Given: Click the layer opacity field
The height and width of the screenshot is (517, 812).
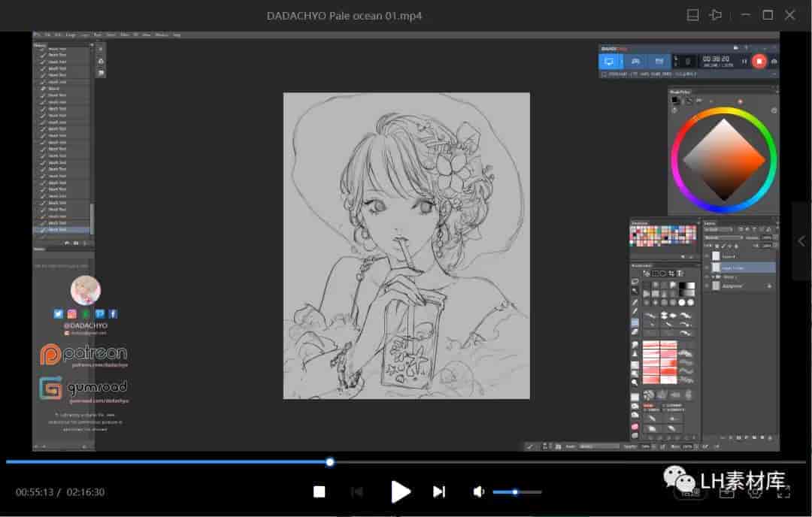Looking at the screenshot, I should coord(767,237).
